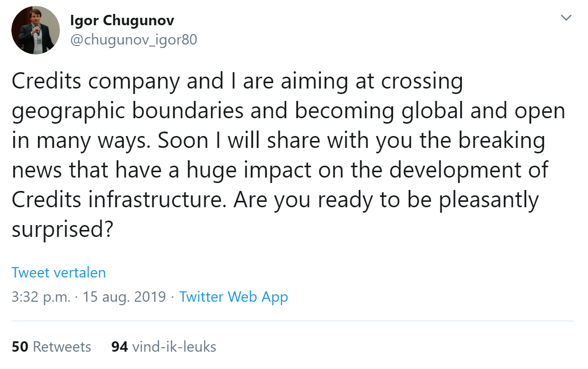View the 50 Retweets list
Image resolution: width=588 pixels, height=369 pixels.
pos(51,347)
